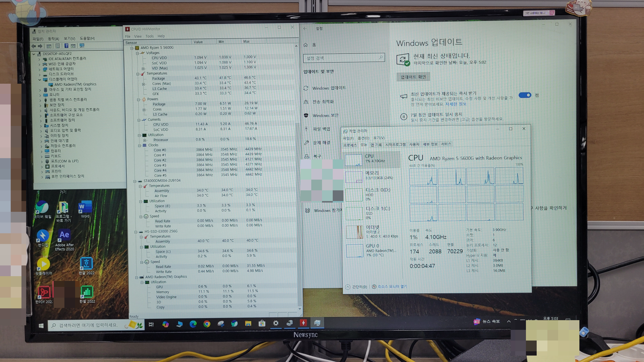Click the back arrow in the Settings window

[305, 29]
